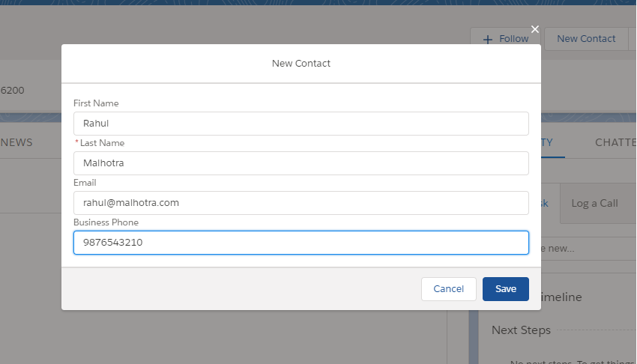The height and width of the screenshot is (364, 637).
Task: Click the Activity Timeline heading
Action: (561, 297)
